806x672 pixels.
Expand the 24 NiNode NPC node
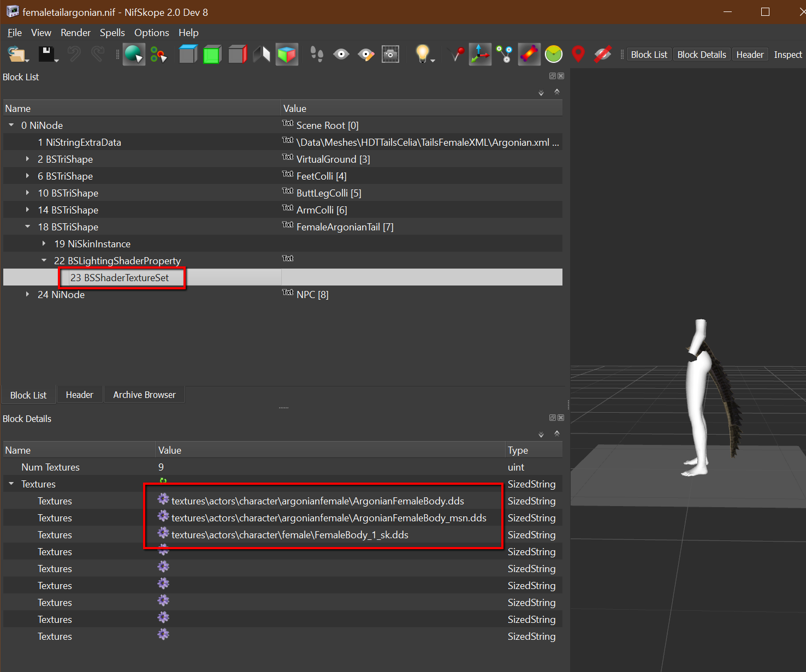coord(27,294)
